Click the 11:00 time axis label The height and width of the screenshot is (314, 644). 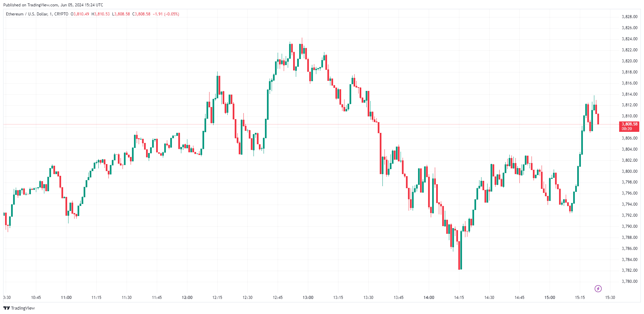[66, 298]
